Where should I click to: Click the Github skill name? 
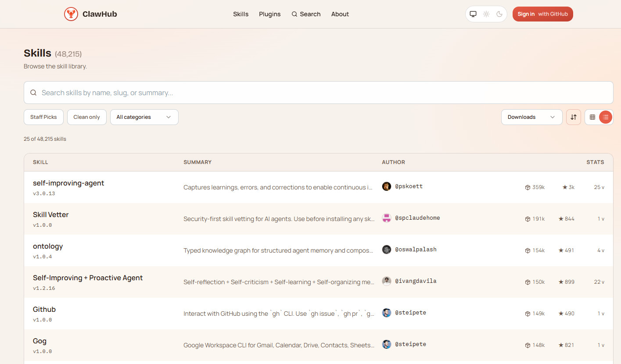pos(44,309)
